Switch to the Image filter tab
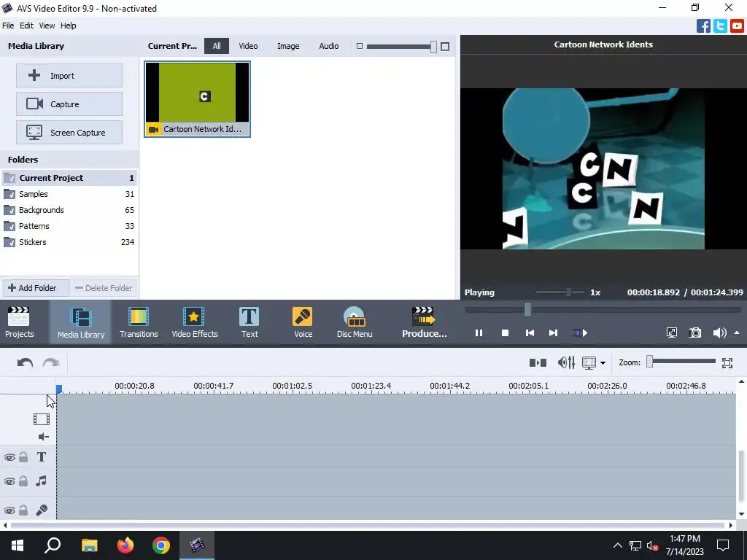The image size is (747, 560). coord(288,46)
